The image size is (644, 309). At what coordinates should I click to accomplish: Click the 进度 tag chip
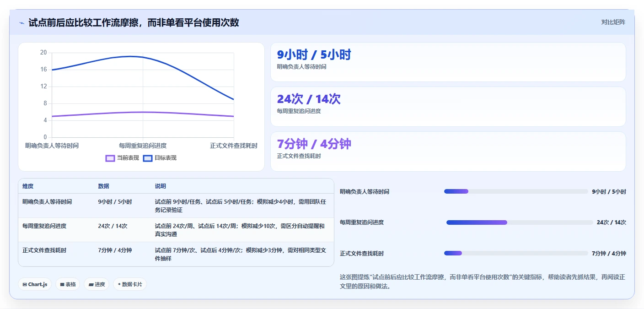pyautogui.click(x=97, y=284)
